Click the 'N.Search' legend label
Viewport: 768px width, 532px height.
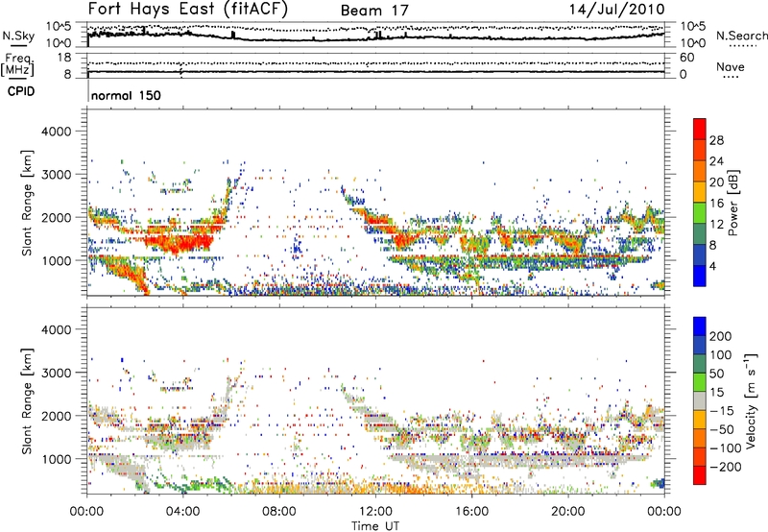click(741, 36)
